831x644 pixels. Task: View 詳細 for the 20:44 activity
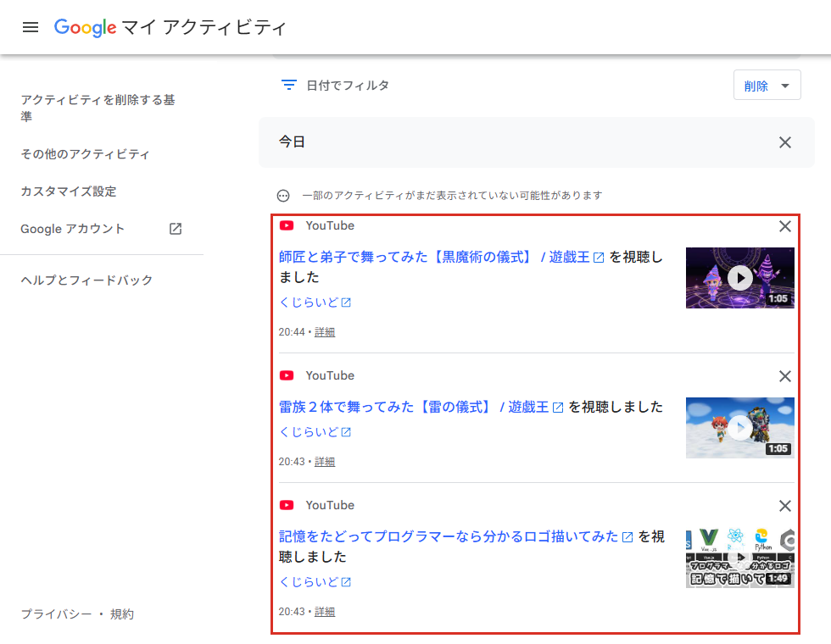[324, 332]
